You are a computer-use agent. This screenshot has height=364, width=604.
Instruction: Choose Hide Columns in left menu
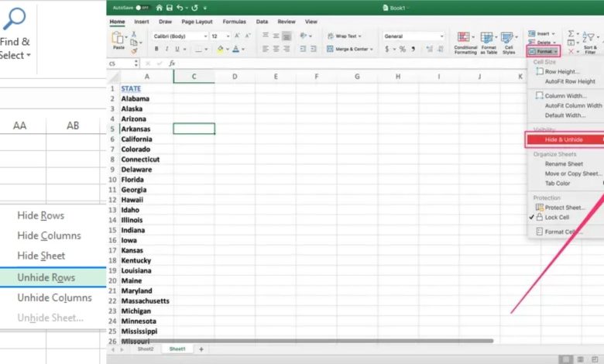[49, 235]
